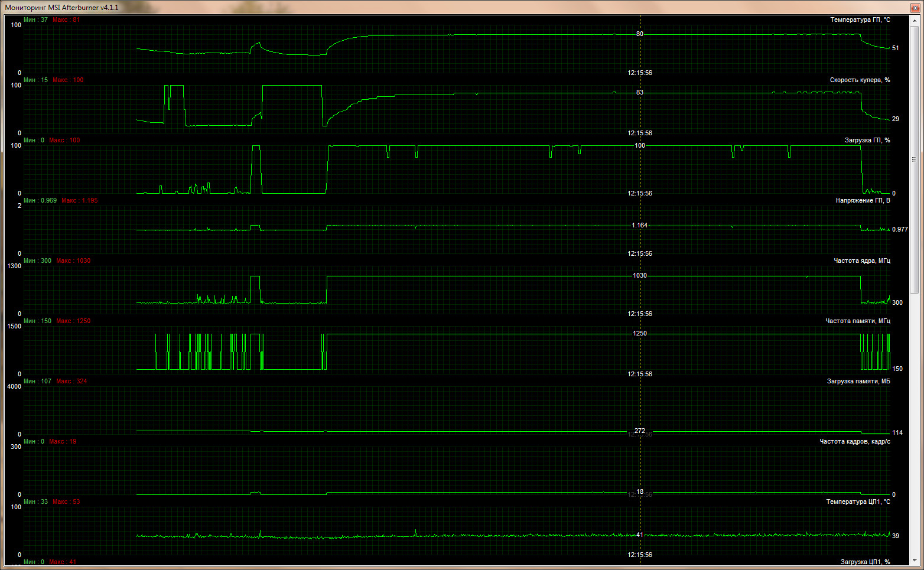Click the 'Макс : 19' frame rate maximum
Viewport: 924px width, 570px height.
tap(63, 442)
